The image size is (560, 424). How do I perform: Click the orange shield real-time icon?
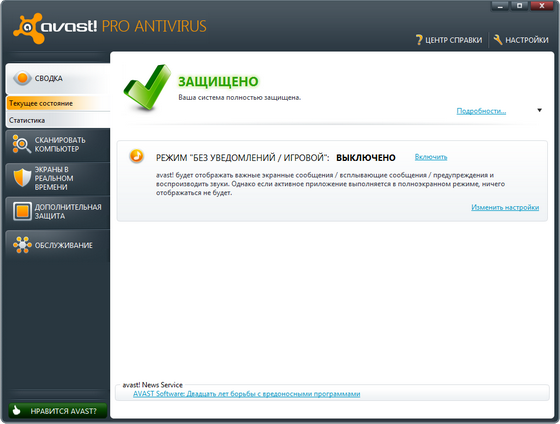click(x=22, y=178)
